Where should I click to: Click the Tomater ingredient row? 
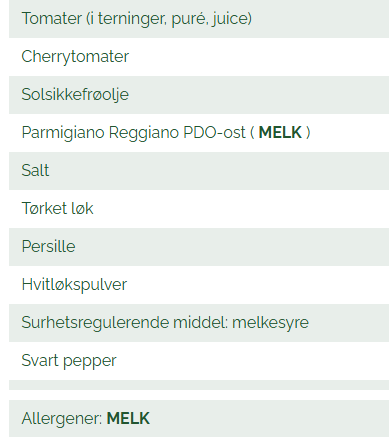tap(199, 19)
